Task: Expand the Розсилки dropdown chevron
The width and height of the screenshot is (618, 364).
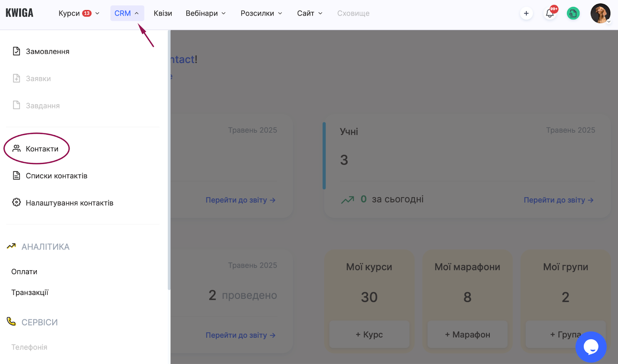Action: coord(280,14)
